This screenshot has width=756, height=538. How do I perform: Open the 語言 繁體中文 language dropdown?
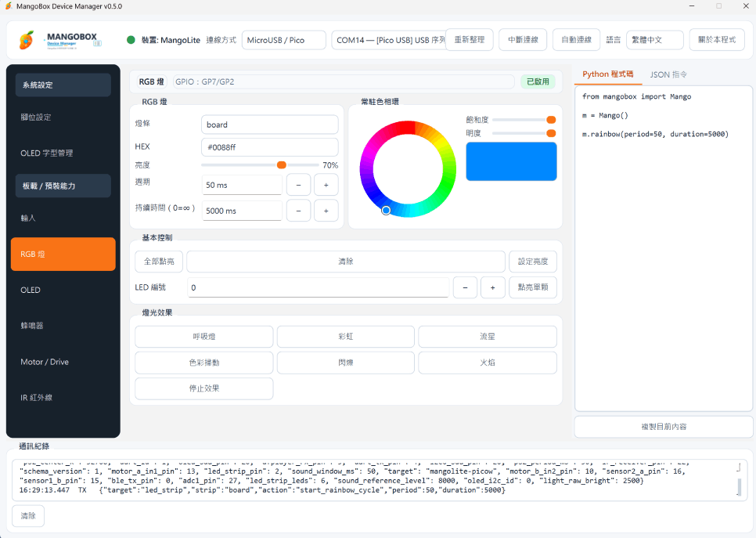(655, 40)
